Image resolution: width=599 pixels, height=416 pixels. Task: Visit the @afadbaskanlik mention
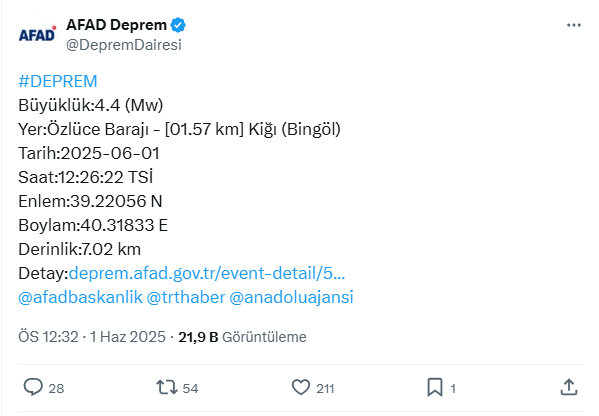(x=80, y=298)
